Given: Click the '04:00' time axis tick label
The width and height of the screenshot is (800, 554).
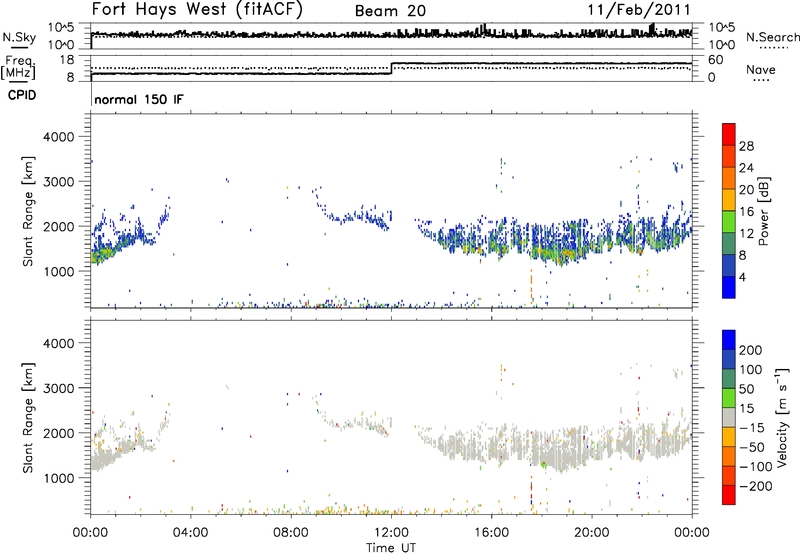Looking at the screenshot, I should click(x=190, y=533).
